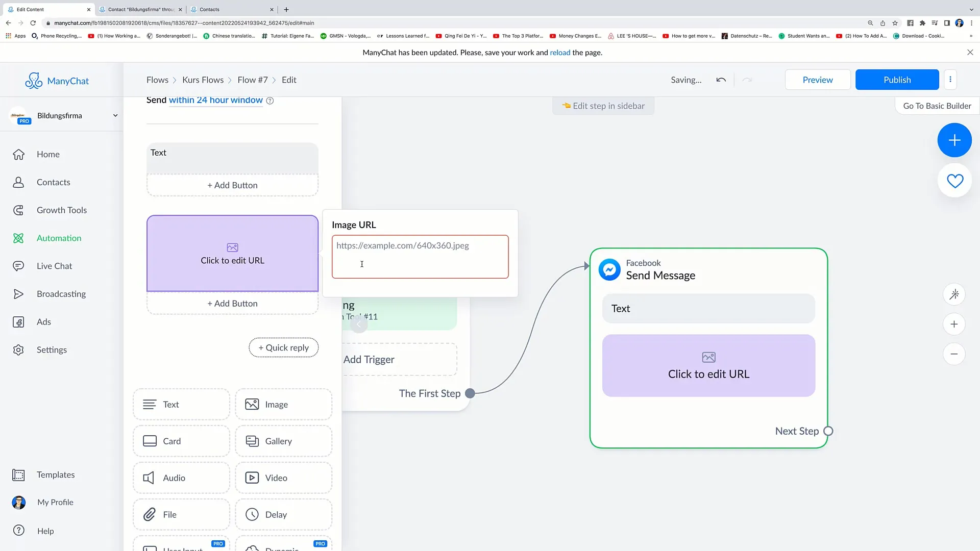Open Broadcasting section
This screenshot has width=980, height=551.
(61, 294)
